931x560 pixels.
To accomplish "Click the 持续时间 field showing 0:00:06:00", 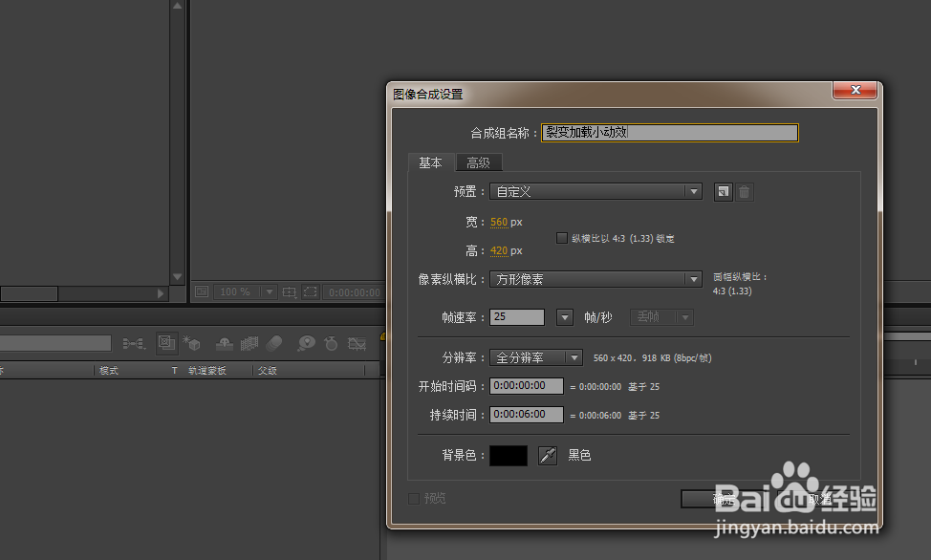I will click(x=527, y=415).
